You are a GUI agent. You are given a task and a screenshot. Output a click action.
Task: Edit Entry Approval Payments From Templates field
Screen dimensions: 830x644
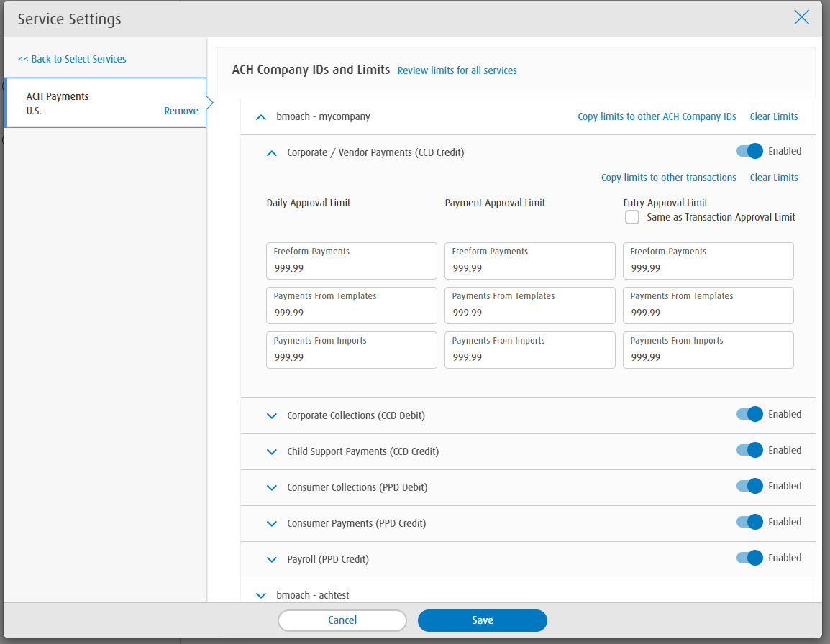coord(708,305)
